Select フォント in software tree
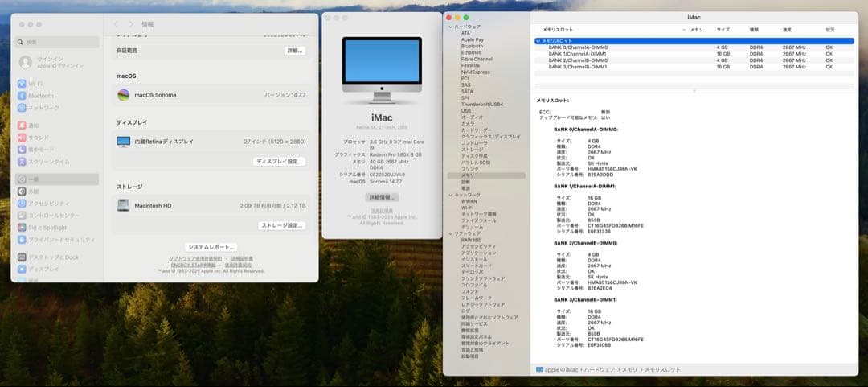868x387 pixels. (x=470, y=291)
